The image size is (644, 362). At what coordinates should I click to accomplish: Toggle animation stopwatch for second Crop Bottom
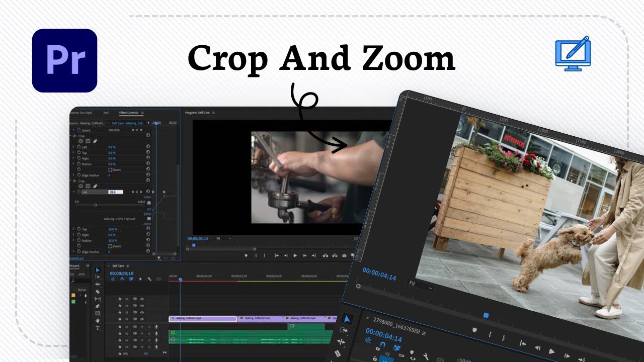[79, 240]
